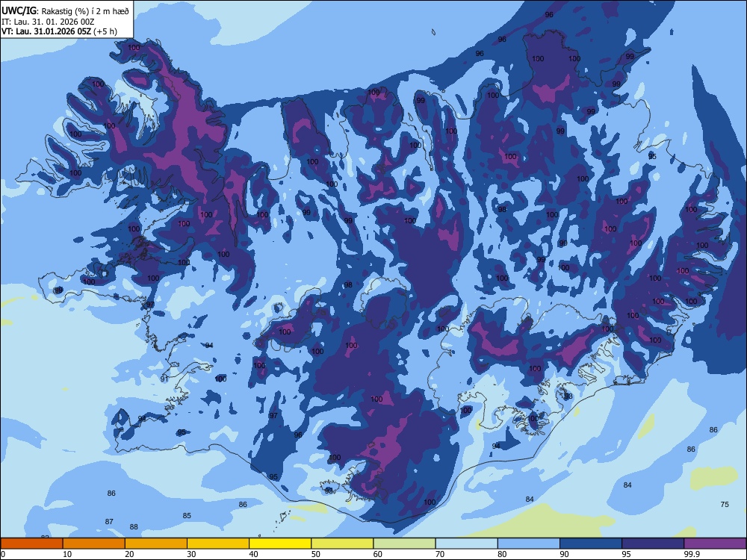This screenshot has width=747, height=560.
Task: Select the legend tick label '50'
Action: (315, 554)
